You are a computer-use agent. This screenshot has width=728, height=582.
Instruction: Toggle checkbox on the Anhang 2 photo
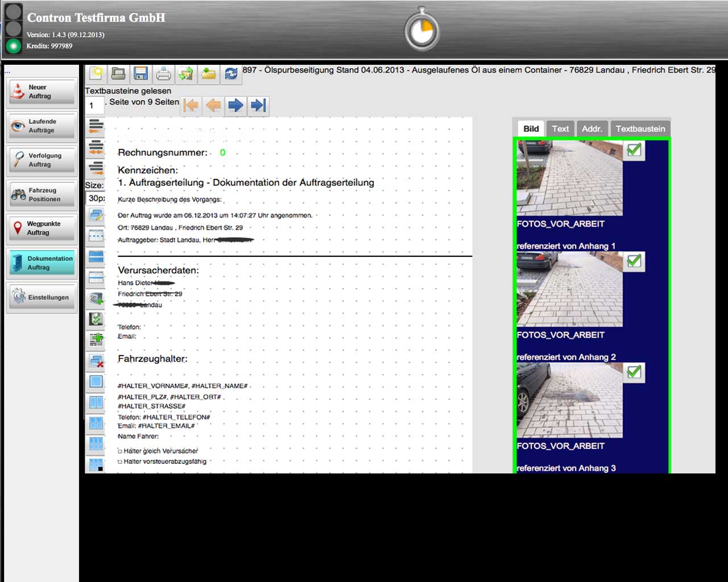pyautogui.click(x=634, y=261)
